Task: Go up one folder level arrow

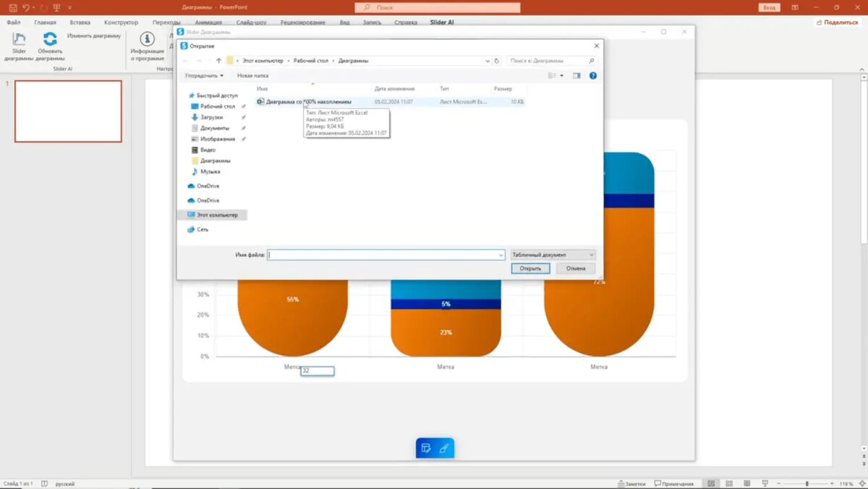Action: click(x=218, y=61)
